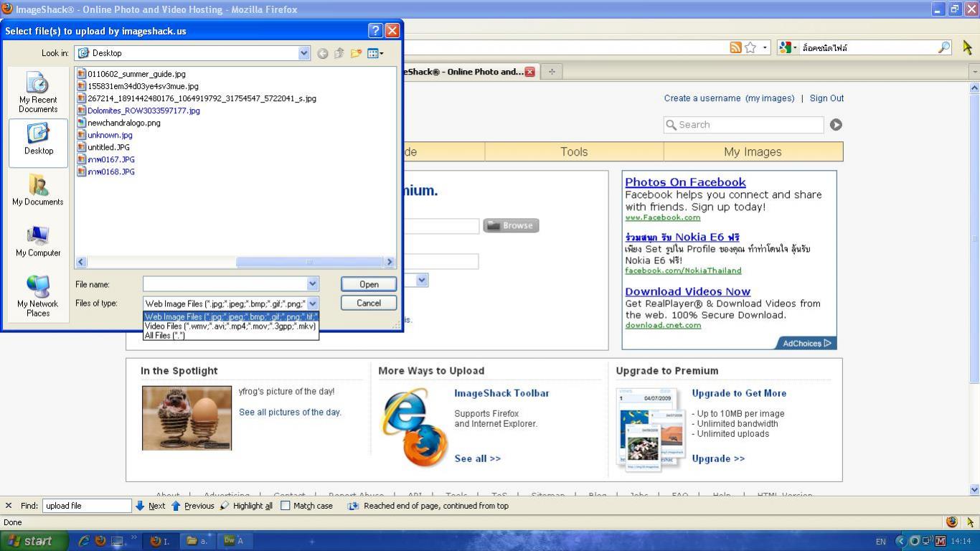Open the Tools tab on ImageShack
The height and width of the screenshot is (551, 980).
coord(574,151)
